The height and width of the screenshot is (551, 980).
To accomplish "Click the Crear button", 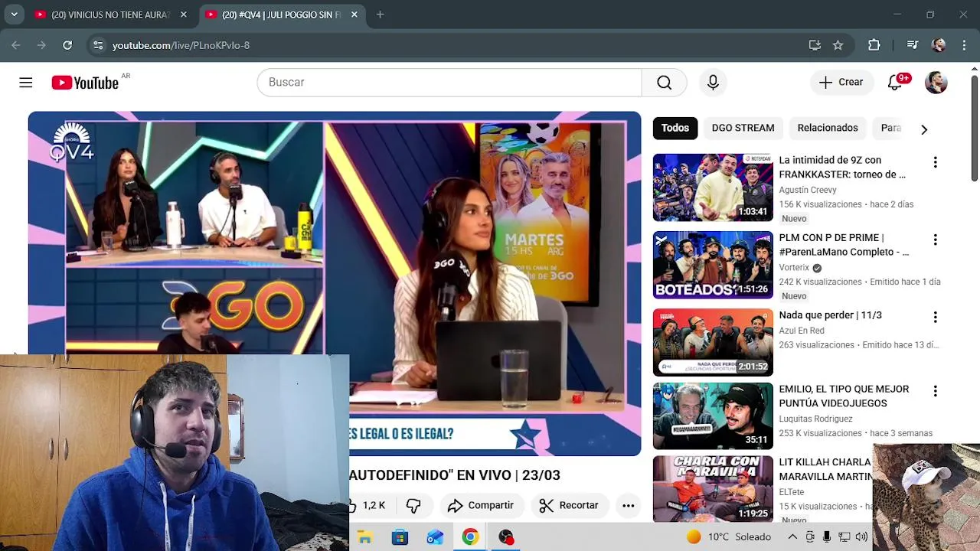I will tap(841, 83).
